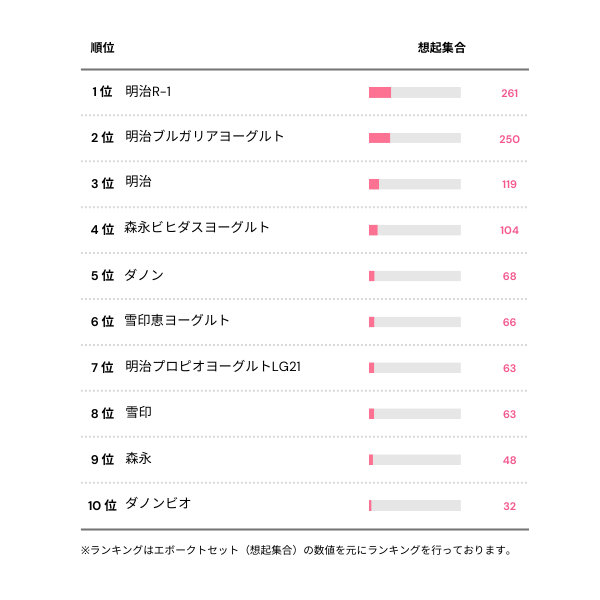Click the 順位 column header
This screenshot has width=600, height=600.
(102, 47)
